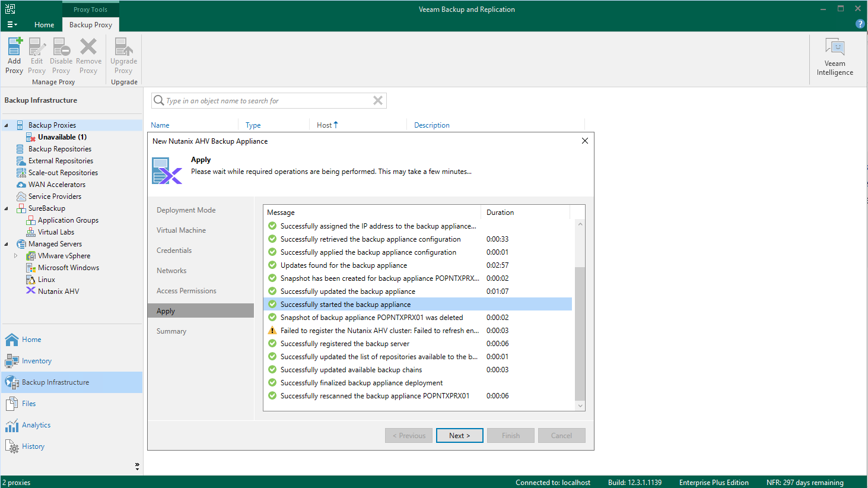Close the New Nutanix AHV Backup Appliance dialog
Screen dimensions: 868x488
click(585, 141)
